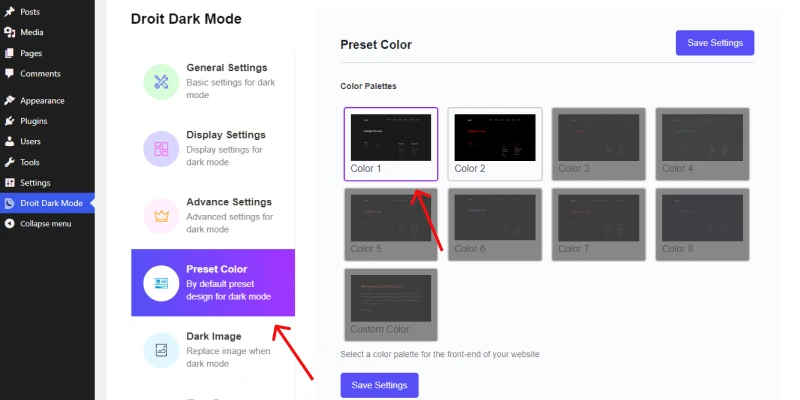Open the Posts menu

click(47, 11)
